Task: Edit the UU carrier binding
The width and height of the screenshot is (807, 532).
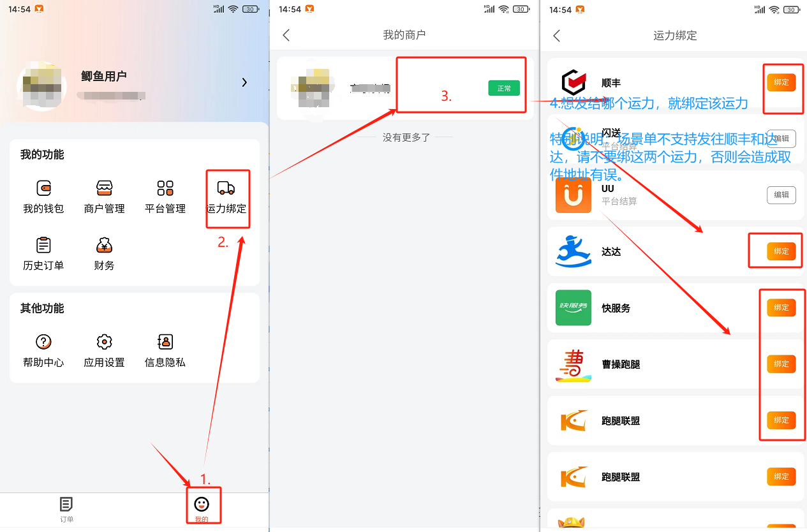Action: [x=781, y=195]
